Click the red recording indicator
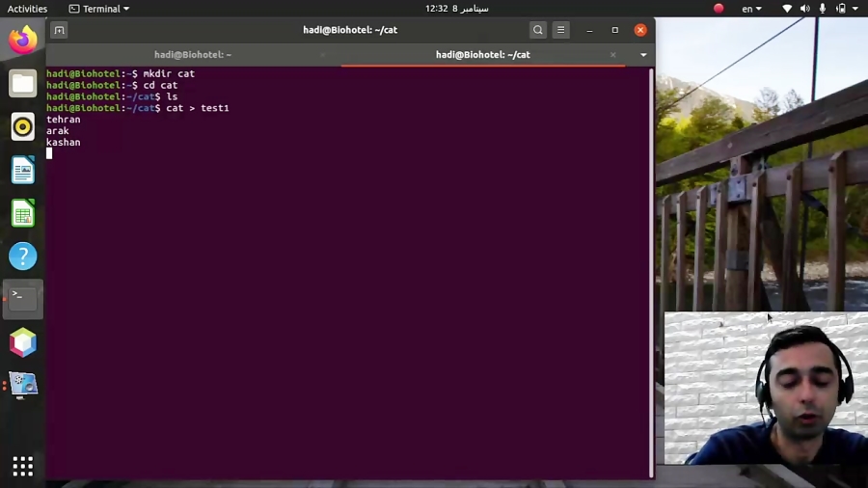This screenshot has width=868, height=488. pos(719,9)
